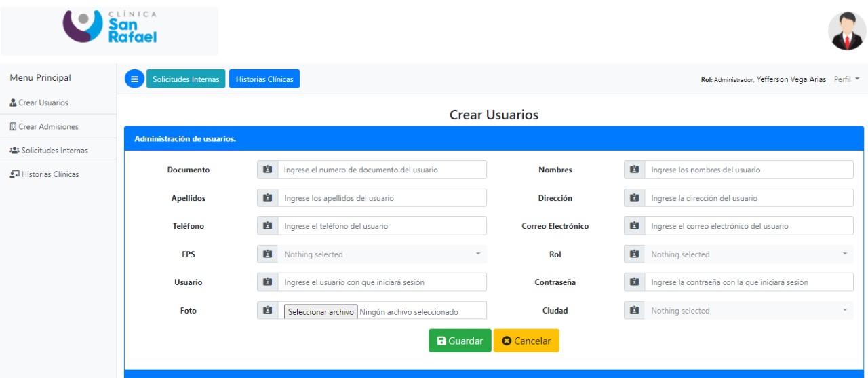Click the icon beside the Documento field
Screen dimensions: 868x378
268,170
